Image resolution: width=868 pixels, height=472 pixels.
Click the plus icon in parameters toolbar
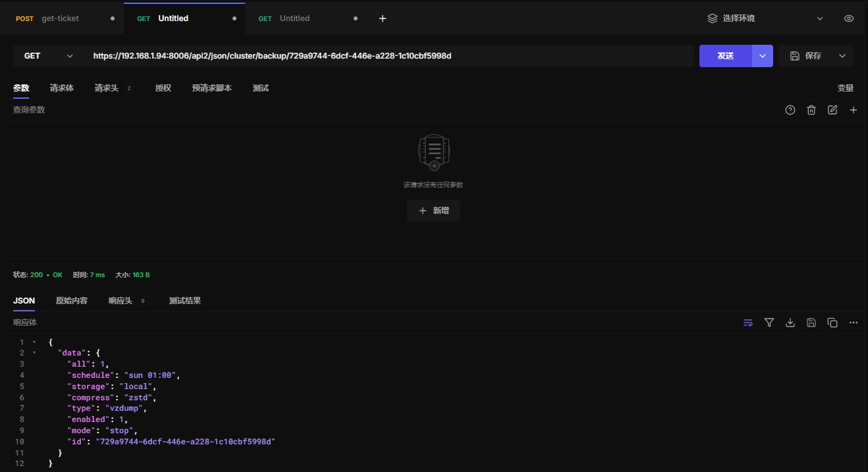pyautogui.click(x=854, y=110)
